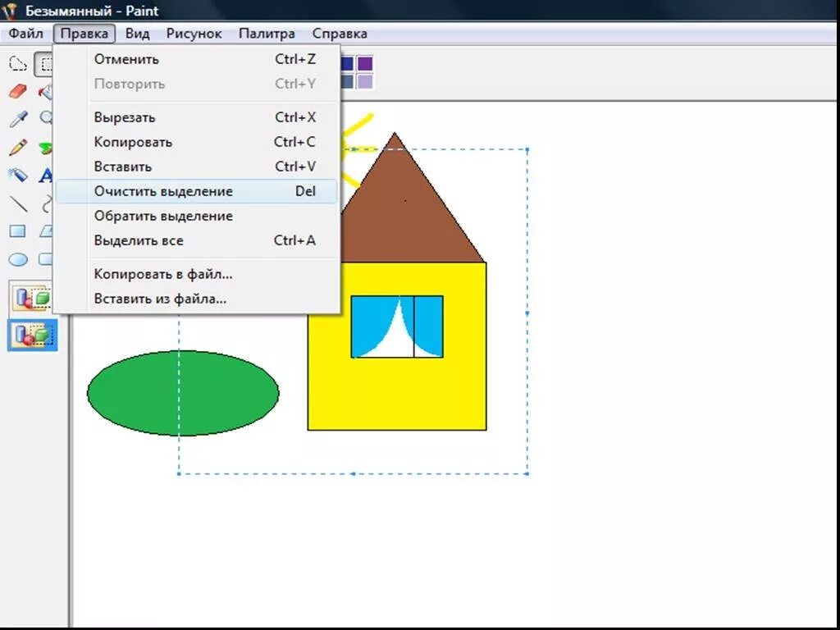This screenshot has width=840, height=630.
Task: Close the open Правка menu
Action: 84,33
